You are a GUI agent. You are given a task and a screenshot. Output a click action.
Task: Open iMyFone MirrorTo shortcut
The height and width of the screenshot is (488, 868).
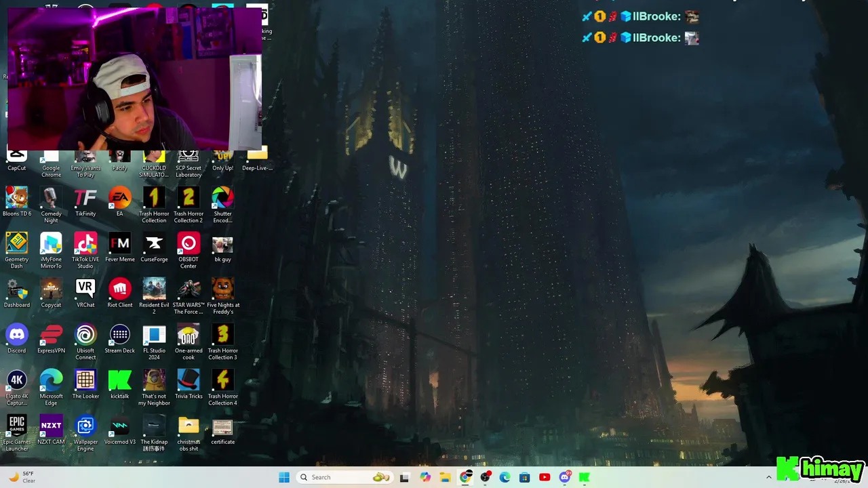[x=51, y=251]
